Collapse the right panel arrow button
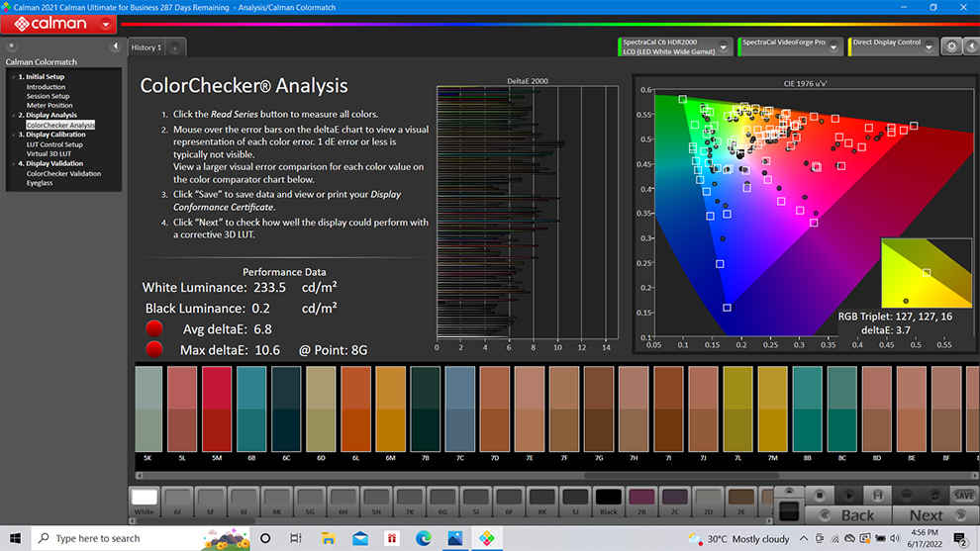This screenshot has width=980, height=551. (971, 46)
